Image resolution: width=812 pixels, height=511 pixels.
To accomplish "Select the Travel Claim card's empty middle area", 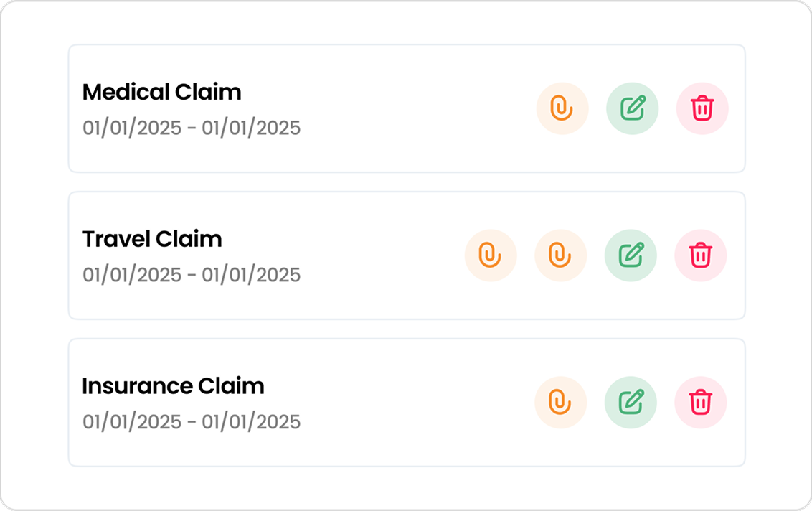I will point(383,255).
